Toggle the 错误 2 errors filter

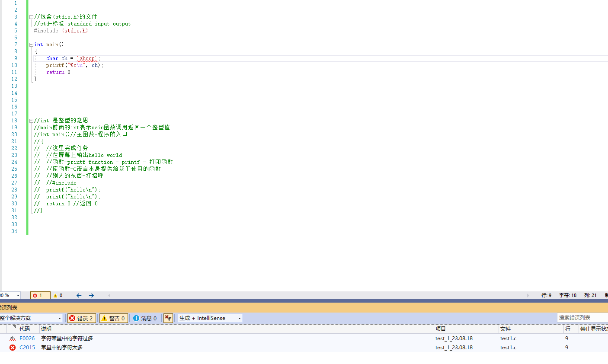(x=81, y=318)
